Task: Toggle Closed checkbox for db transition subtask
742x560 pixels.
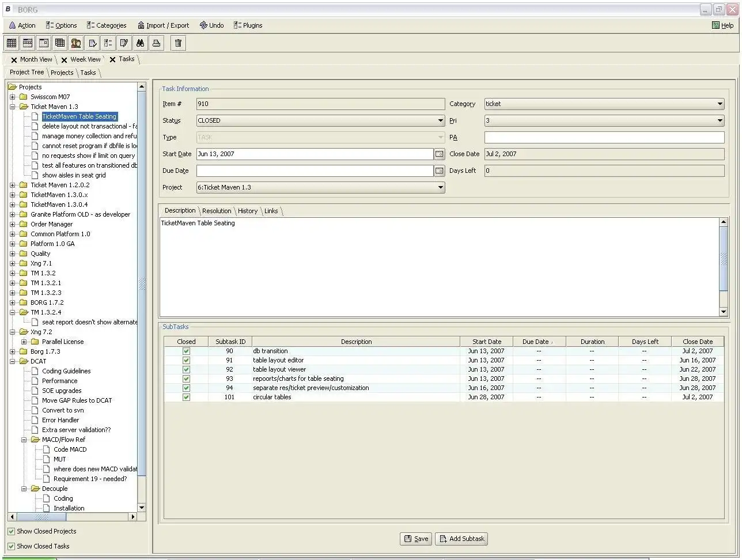Action: pos(186,351)
